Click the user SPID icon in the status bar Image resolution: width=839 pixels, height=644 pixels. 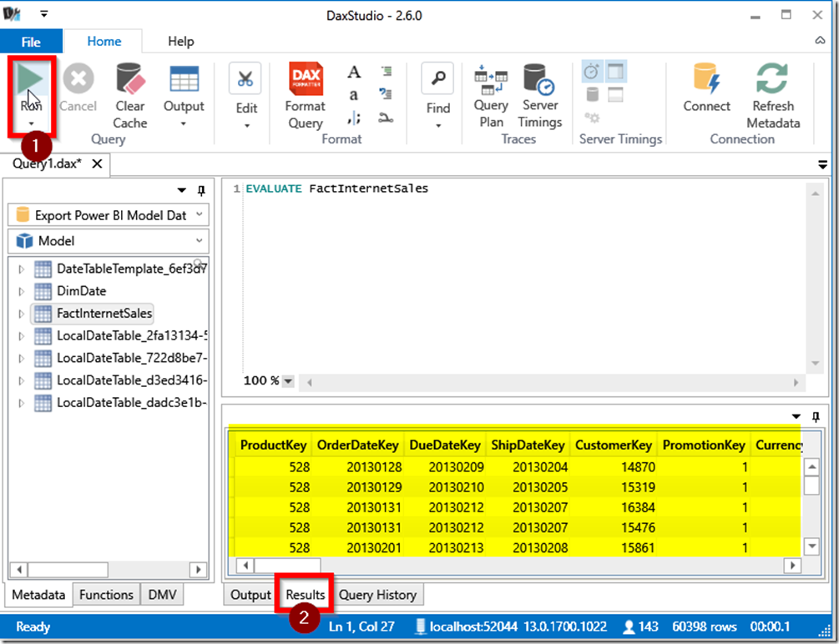629,626
